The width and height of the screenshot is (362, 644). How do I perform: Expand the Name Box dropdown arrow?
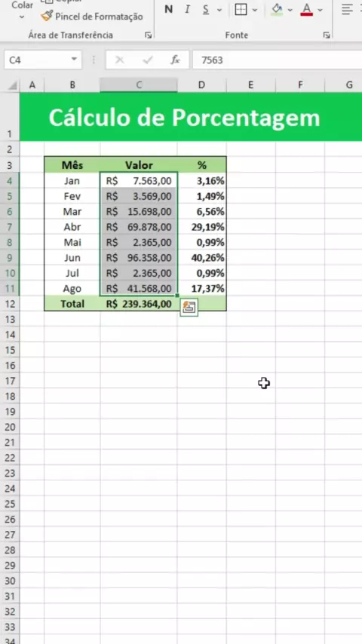pyautogui.click(x=74, y=60)
